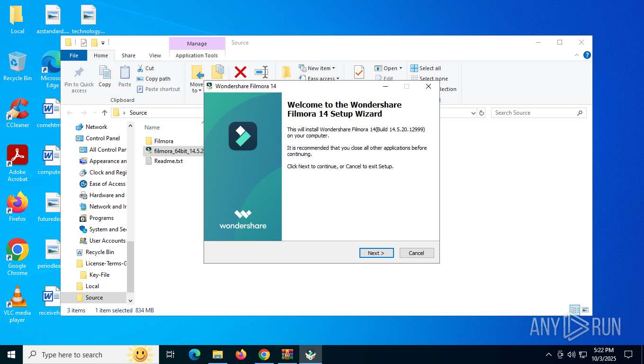
Task: Select Ease of Access tree item
Action: pos(107,183)
